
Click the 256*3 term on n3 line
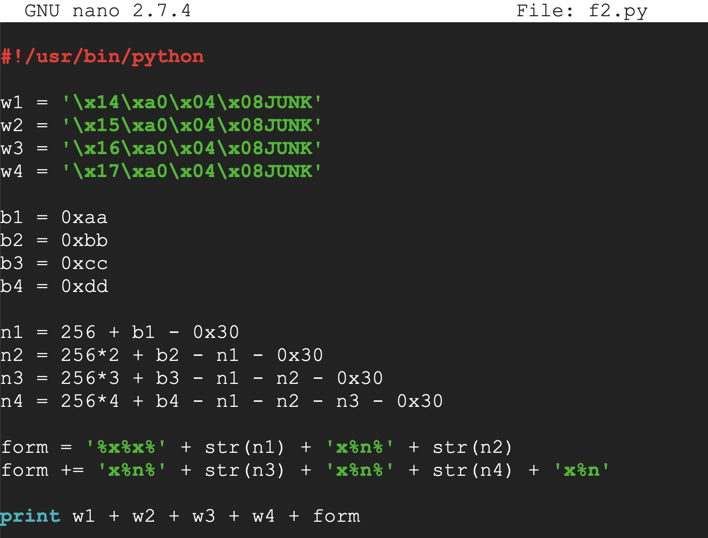(90, 378)
